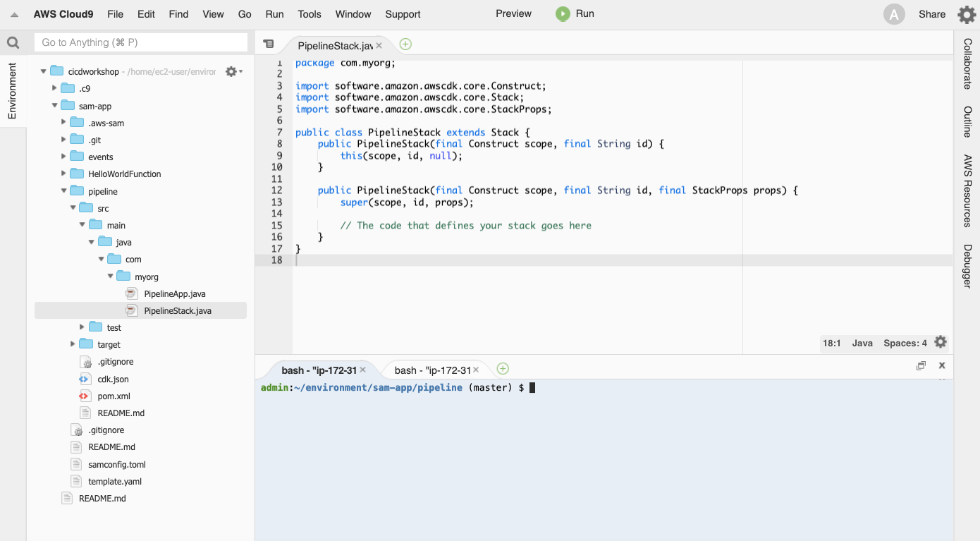Close the terminal pane with the X icon
Image resolution: width=980 pixels, height=541 pixels.
point(942,365)
